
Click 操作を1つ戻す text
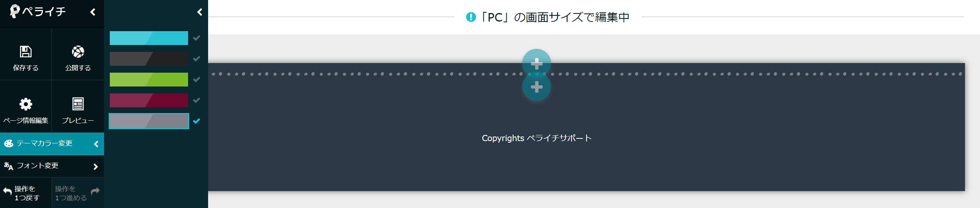27,193
